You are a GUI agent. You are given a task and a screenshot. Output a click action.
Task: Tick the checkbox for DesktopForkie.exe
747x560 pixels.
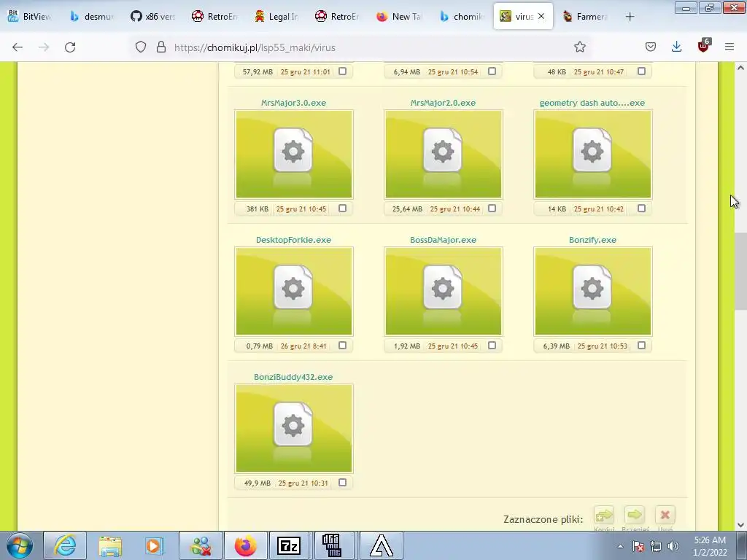click(x=343, y=345)
